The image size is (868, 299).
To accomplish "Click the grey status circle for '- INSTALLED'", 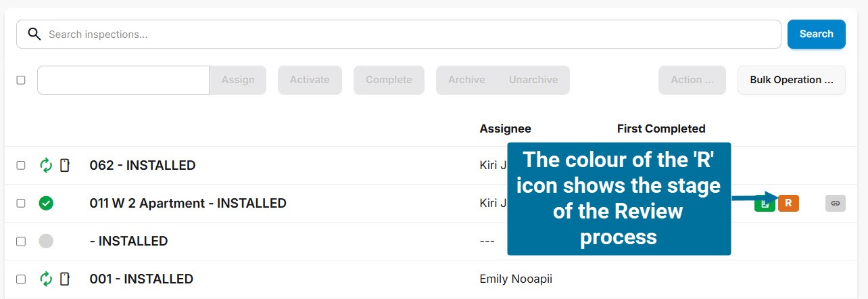I will [46, 241].
